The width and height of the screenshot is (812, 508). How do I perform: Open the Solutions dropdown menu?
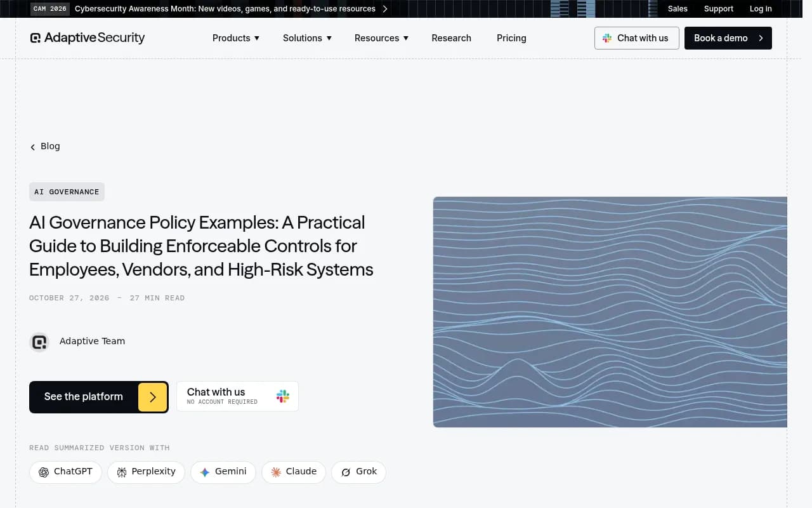(x=307, y=38)
